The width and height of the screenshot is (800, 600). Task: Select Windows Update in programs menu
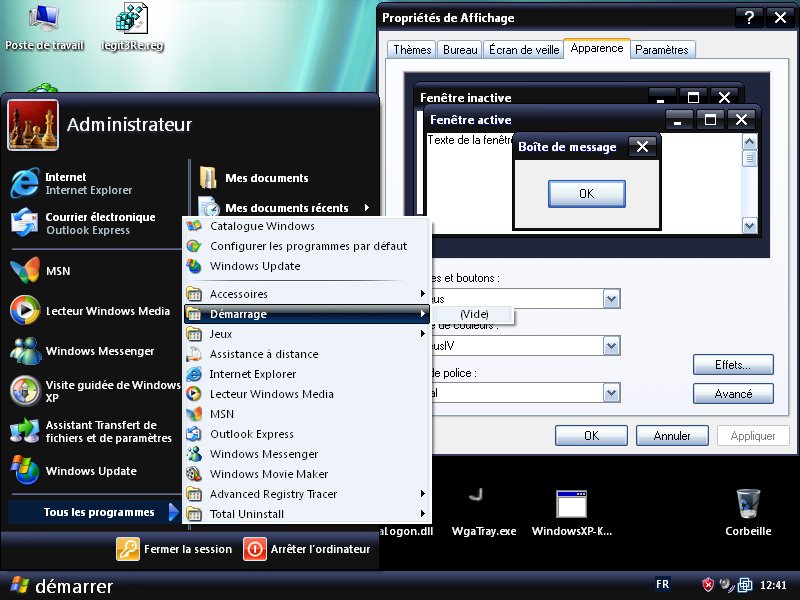pos(254,266)
